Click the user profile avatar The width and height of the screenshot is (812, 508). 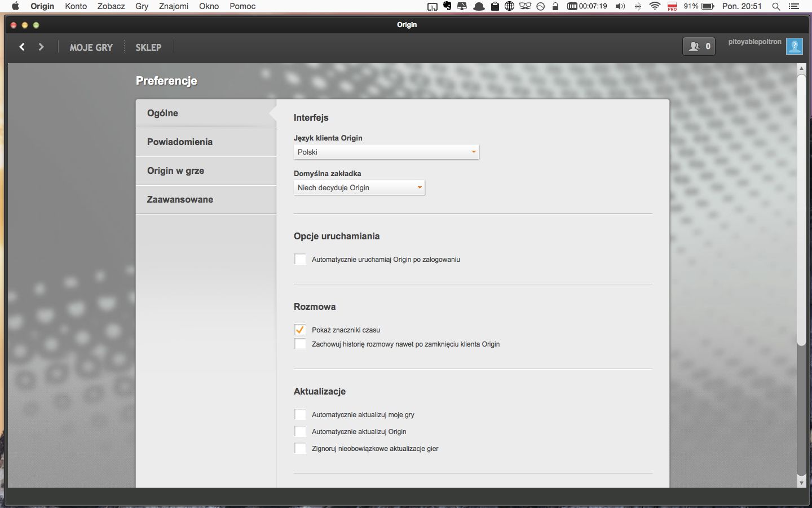click(795, 46)
